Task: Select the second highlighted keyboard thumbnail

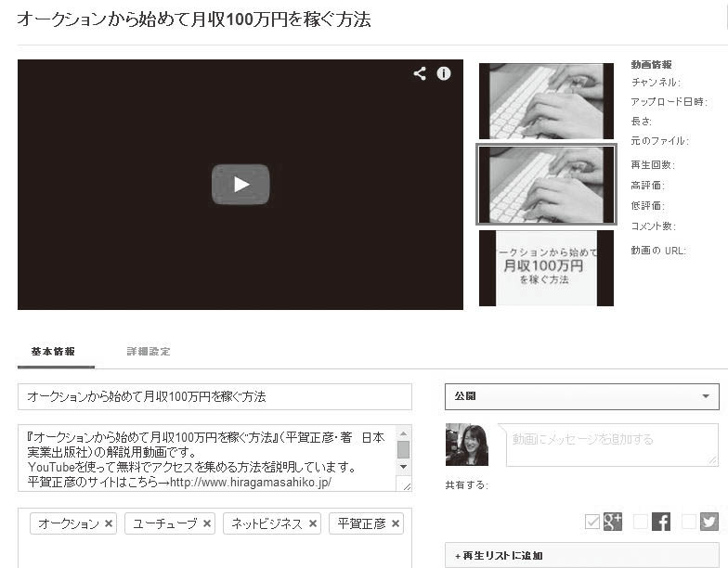Action: coord(546,185)
